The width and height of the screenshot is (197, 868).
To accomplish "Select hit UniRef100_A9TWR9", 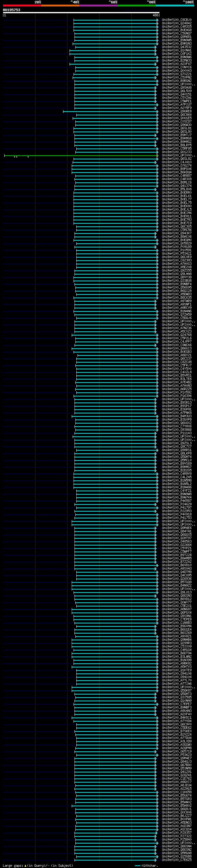I will (177, 301).
